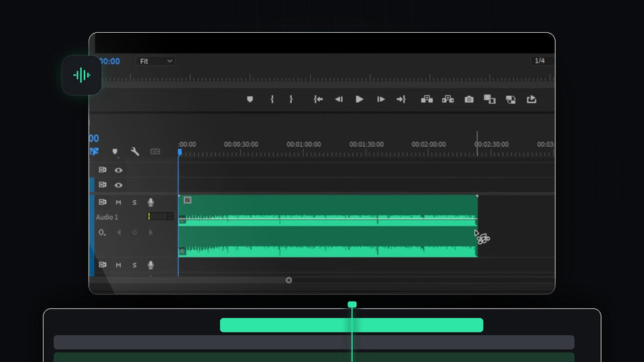644x362 pixels.
Task: Step forward one frame
Action: click(381, 99)
